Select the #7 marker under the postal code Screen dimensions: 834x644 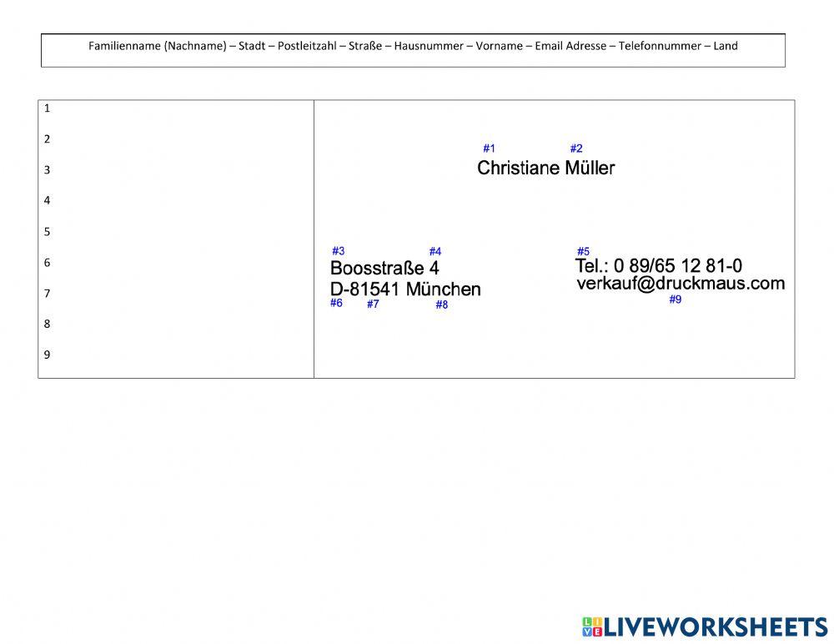[373, 304]
